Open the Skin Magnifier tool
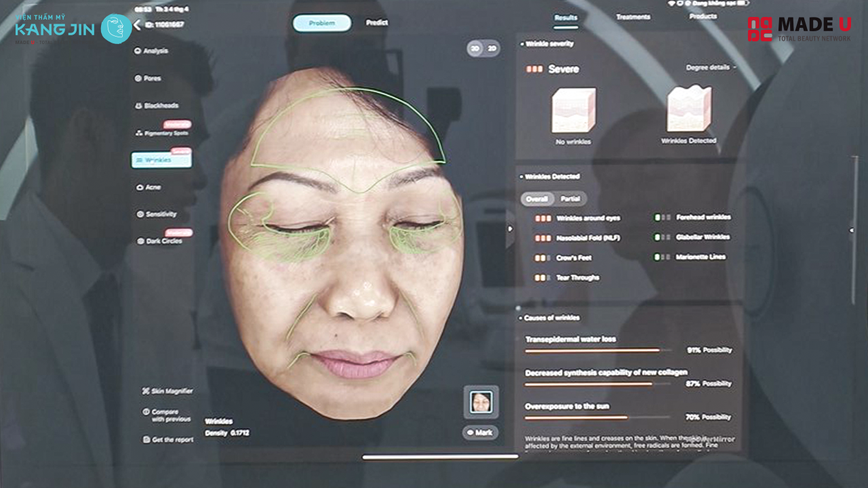This screenshot has width=868, height=488. click(168, 390)
